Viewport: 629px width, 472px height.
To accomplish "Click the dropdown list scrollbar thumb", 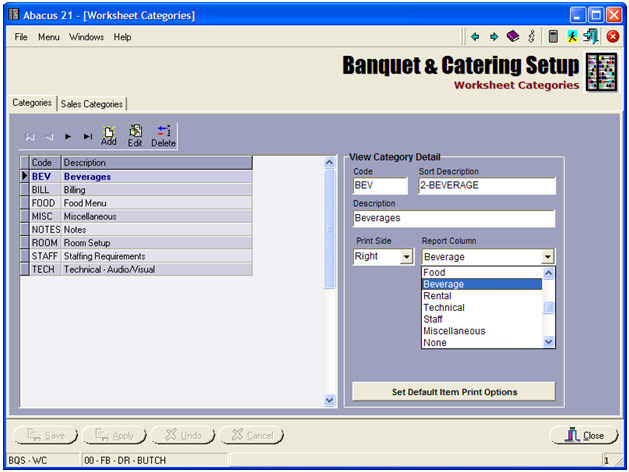I will coord(548,308).
